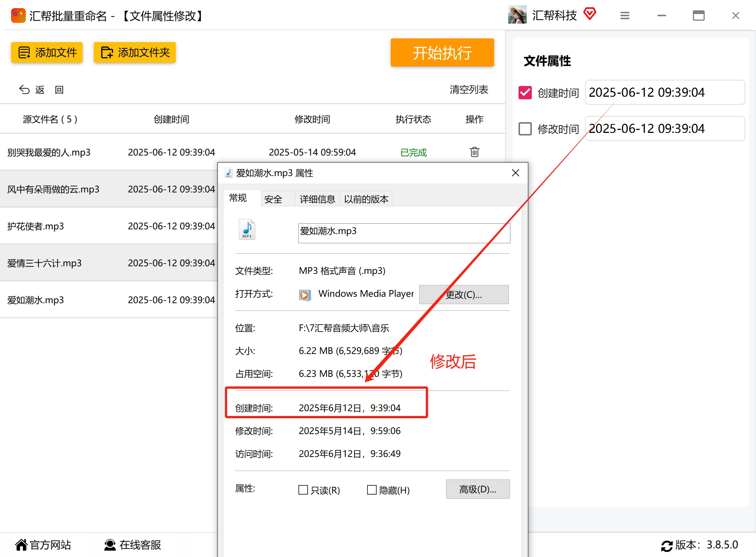The image size is (756, 557).
Task: Click the version refresh icon
Action: coord(667,545)
